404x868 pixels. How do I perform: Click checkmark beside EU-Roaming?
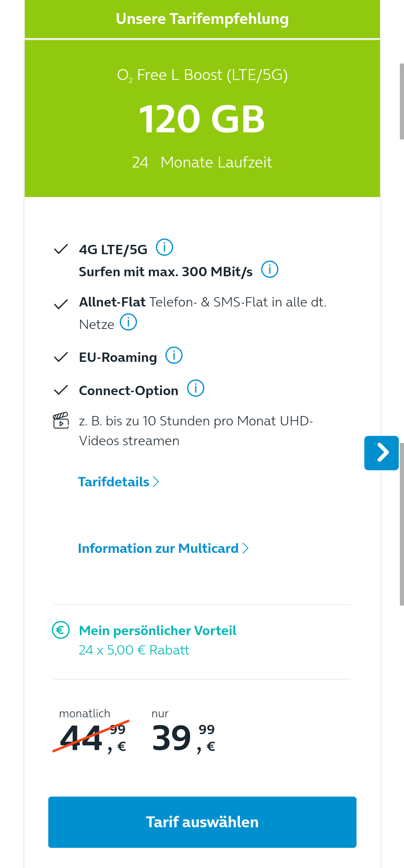(61, 357)
